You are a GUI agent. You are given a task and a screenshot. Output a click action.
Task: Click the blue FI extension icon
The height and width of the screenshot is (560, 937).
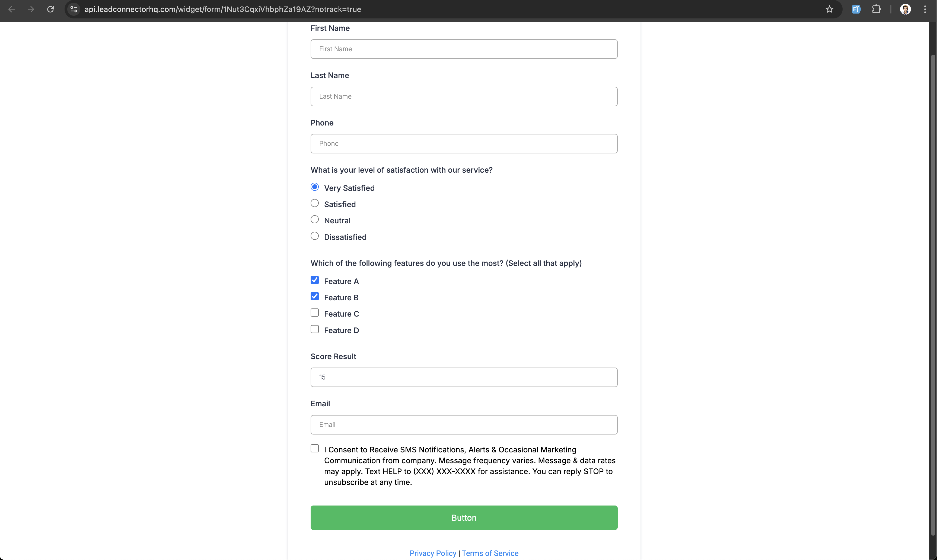(x=856, y=9)
